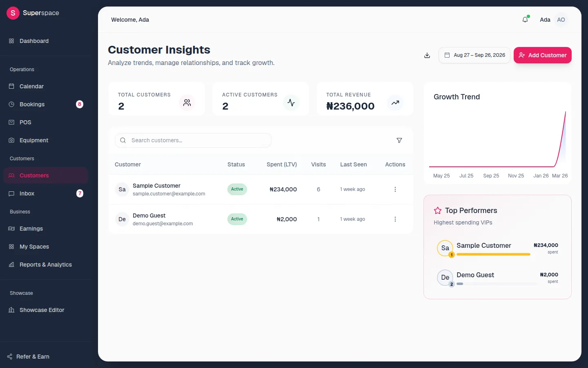This screenshot has height=368, width=588.
Task: Open actions menu for Demo Guest row
Action: point(395,219)
